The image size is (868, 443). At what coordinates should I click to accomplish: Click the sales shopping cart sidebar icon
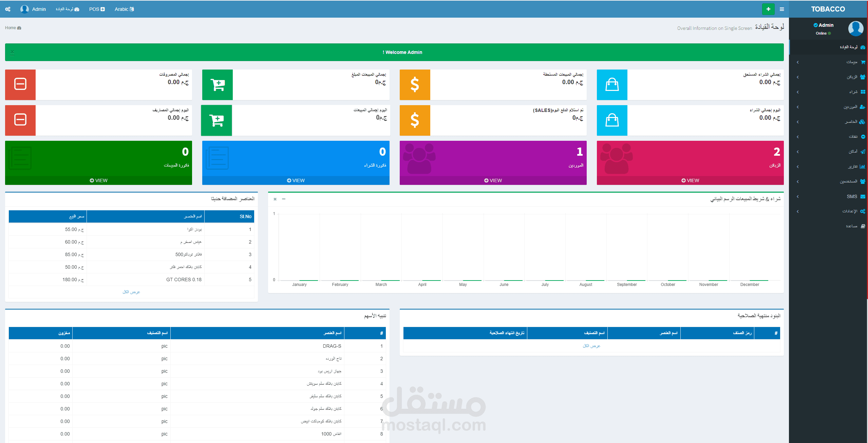click(863, 62)
